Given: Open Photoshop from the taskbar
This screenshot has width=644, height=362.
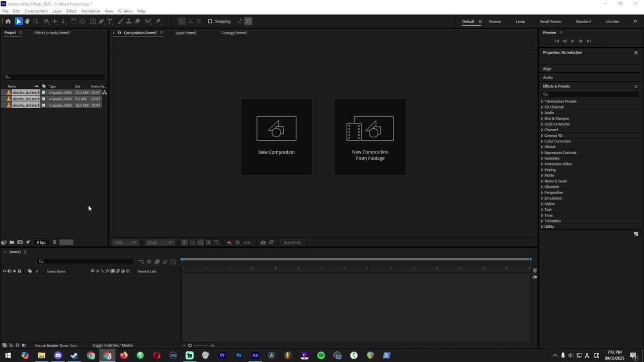Looking at the screenshot, I should point(239,355).
